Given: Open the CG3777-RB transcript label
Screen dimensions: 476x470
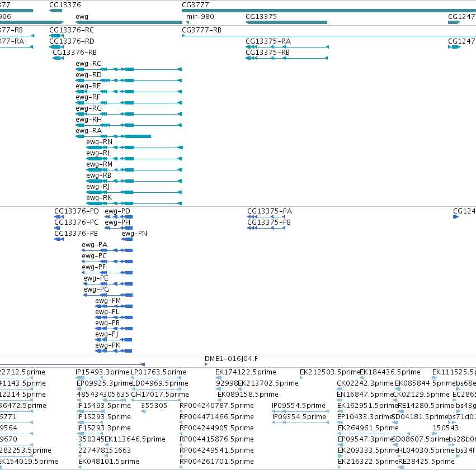Looking at the screenshot, I should point(201,30).
